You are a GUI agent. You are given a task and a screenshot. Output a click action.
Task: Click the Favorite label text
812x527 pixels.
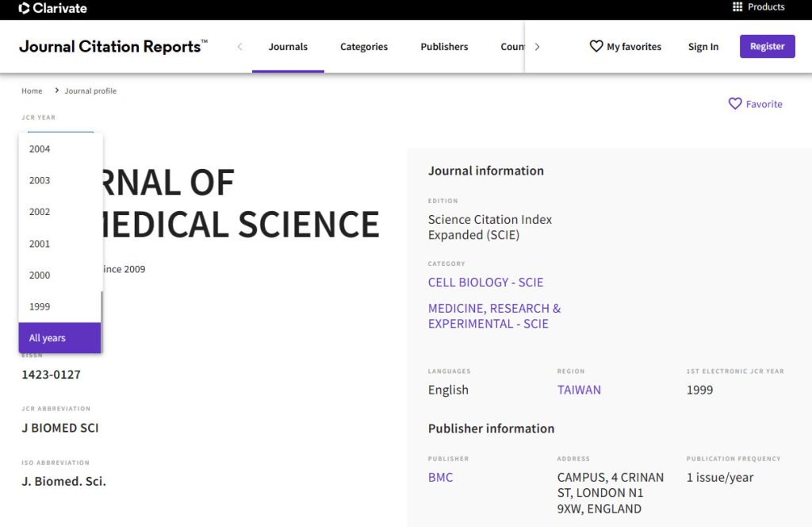click(764, 104)
